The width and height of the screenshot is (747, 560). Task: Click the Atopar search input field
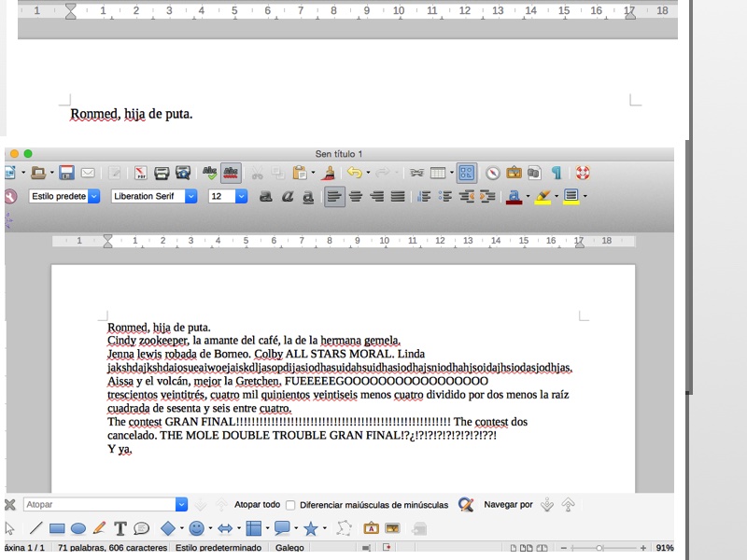(x=98, y=505)
